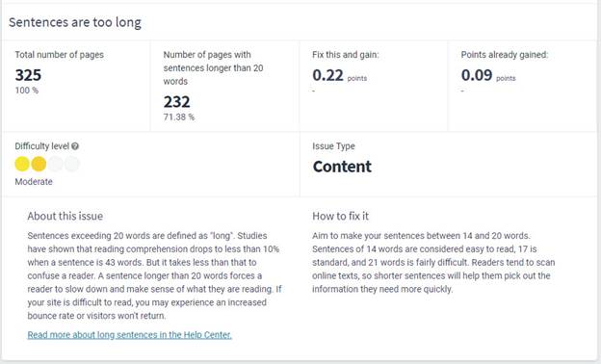Viewport: 601px width, 364px height.
Task: Click the 0.09 points already gained value
Action: pos(477,75)
